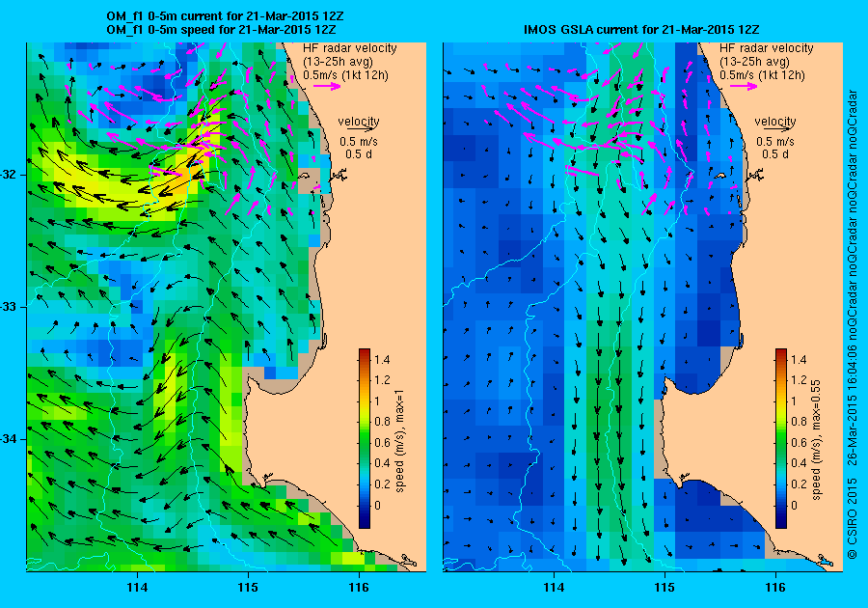868x608 pixels.
Task: Click the 1.4 tick on OM_f1 colorbar
Action: pos(382,360)
